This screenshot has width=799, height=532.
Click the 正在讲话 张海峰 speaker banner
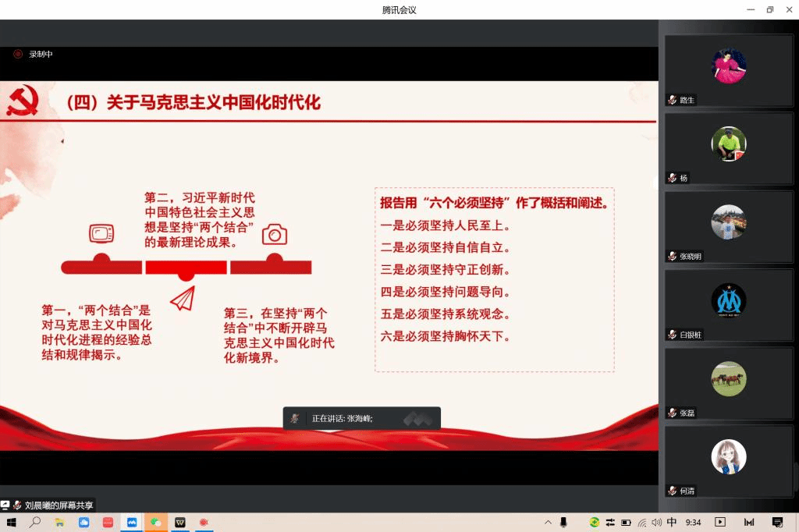click(361, 419)
